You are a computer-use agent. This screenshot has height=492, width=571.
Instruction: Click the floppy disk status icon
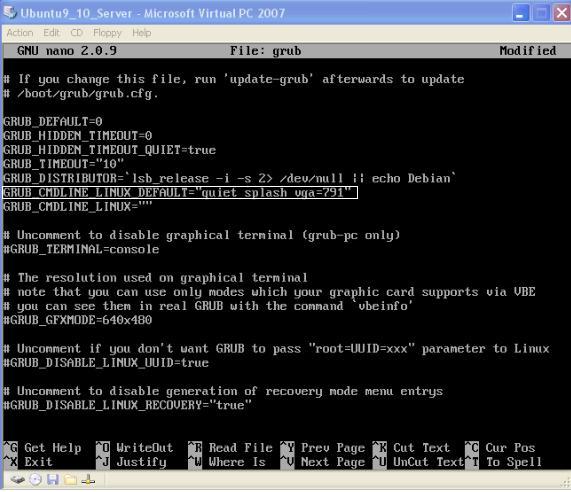(53, 480)
